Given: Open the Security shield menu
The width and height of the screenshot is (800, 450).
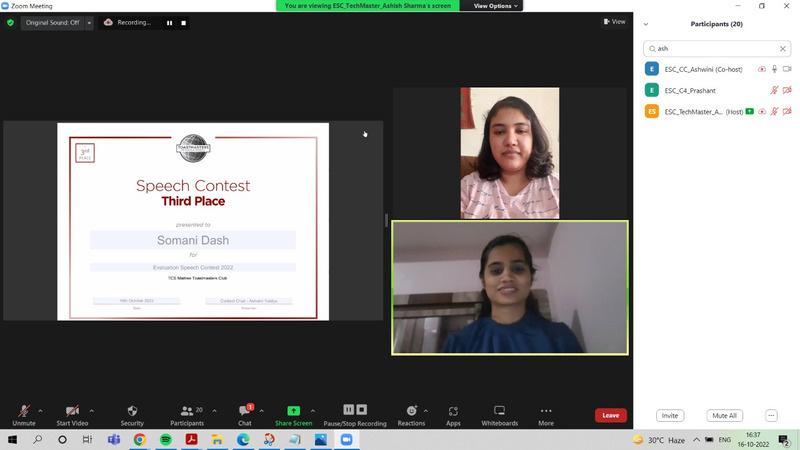Looking at the screenshot, I should (132, 415).
